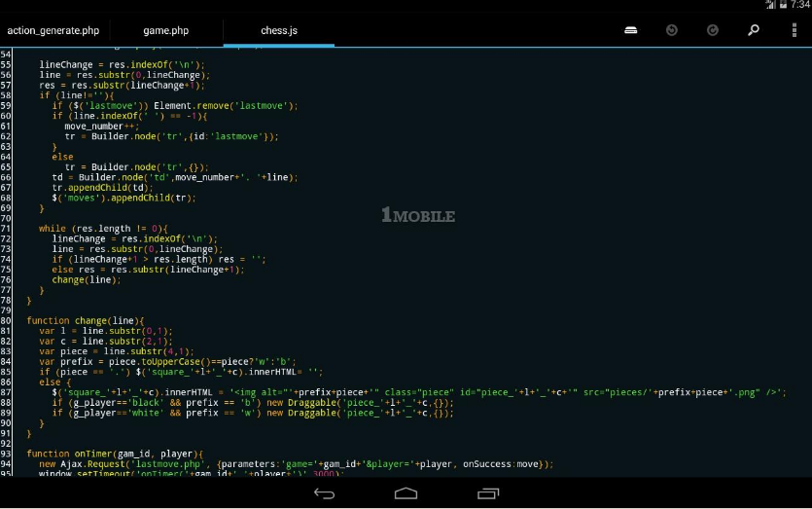
Task: Click line number 80 in the gutter
Action: (6, 321)
